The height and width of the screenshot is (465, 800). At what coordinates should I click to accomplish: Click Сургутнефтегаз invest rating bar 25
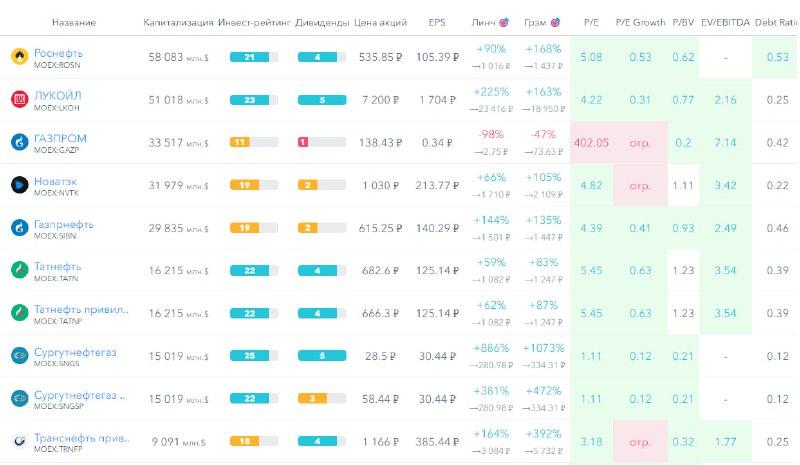click(x=254, y=356)
